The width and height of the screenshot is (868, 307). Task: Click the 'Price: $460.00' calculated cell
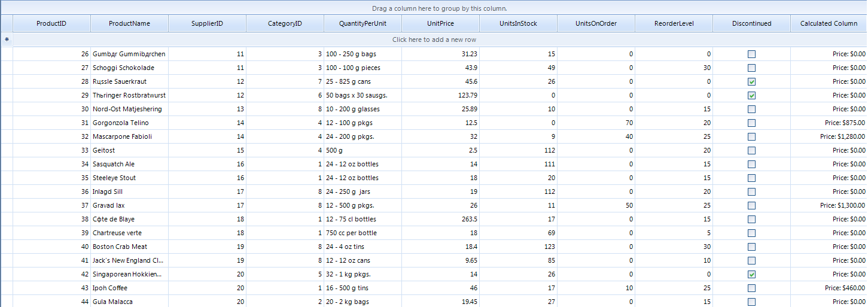click(829, 288)
